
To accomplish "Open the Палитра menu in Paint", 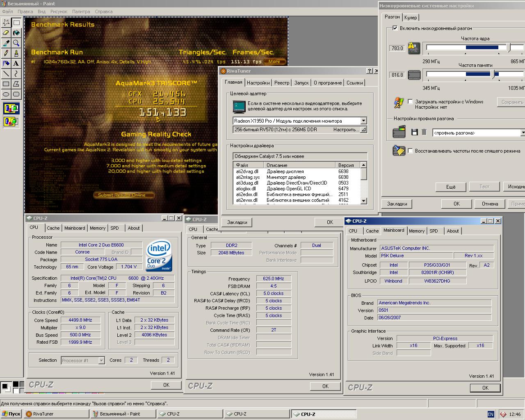I will [x=81, y=11].
